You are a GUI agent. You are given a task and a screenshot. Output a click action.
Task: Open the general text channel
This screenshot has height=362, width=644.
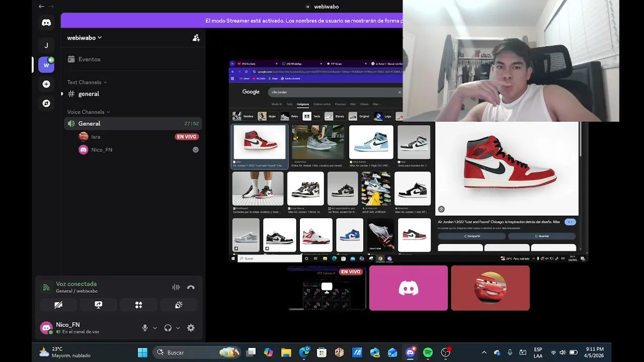click(133, 94)
